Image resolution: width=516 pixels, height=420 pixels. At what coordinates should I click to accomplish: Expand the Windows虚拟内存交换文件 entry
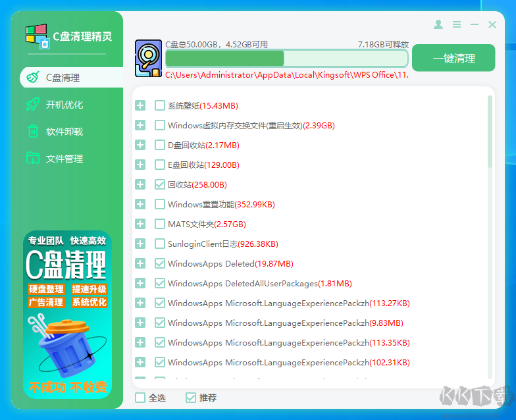[140, 125]
